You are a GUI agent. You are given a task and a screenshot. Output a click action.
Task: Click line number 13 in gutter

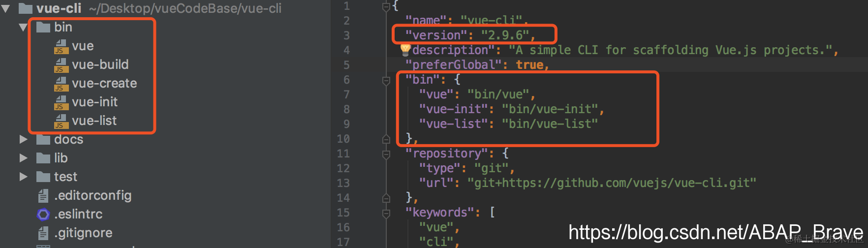343,184
